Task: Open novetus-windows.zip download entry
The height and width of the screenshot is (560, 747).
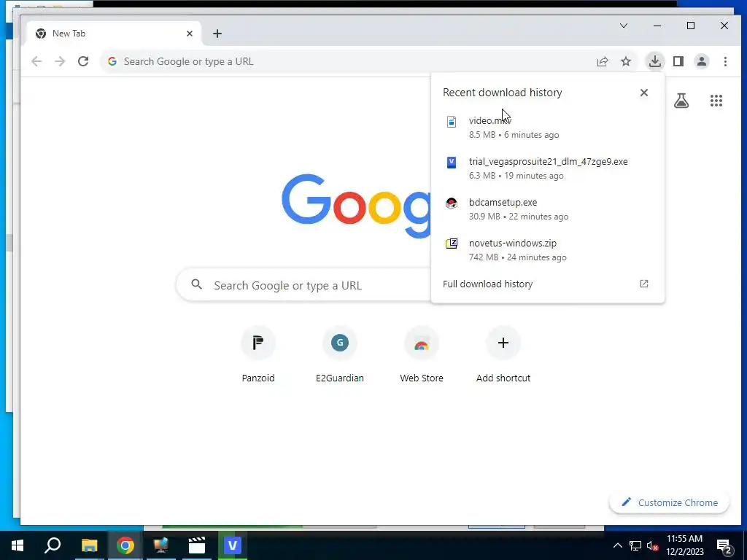Action: tap(548, 250)
